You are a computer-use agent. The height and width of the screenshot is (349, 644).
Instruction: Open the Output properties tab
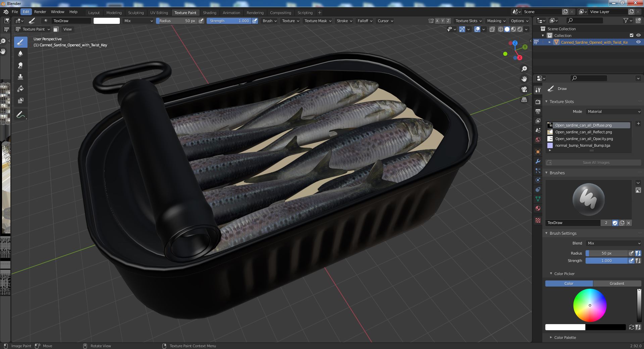538,111
